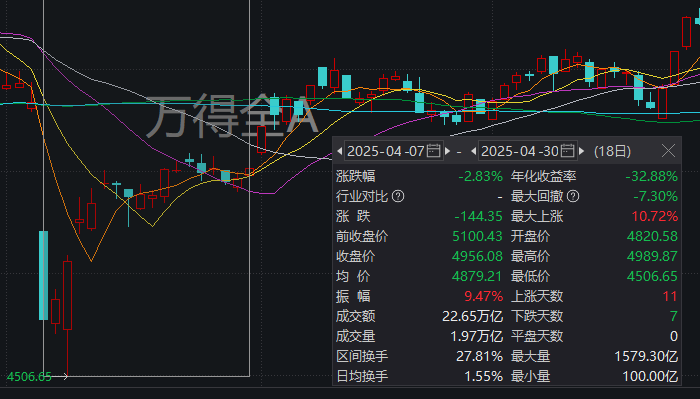The height and width of the screenshot is (399, 700).
Task: Click the 最大回撤 label
Action: click(x=537, y=196)
